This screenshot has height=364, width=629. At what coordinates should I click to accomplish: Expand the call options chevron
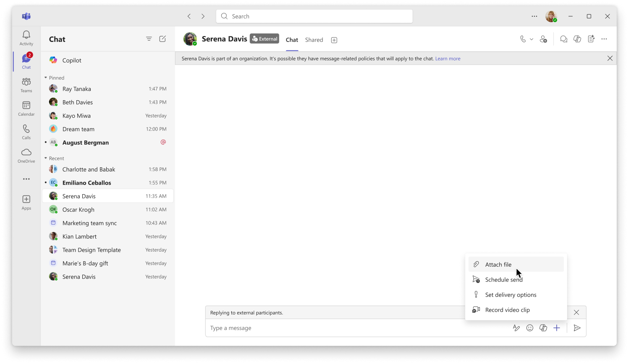[x=531, y=39]
